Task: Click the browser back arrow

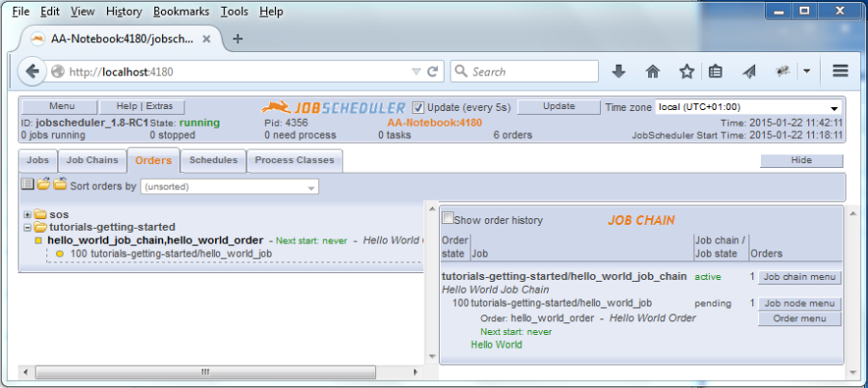Action: [32, 71]
